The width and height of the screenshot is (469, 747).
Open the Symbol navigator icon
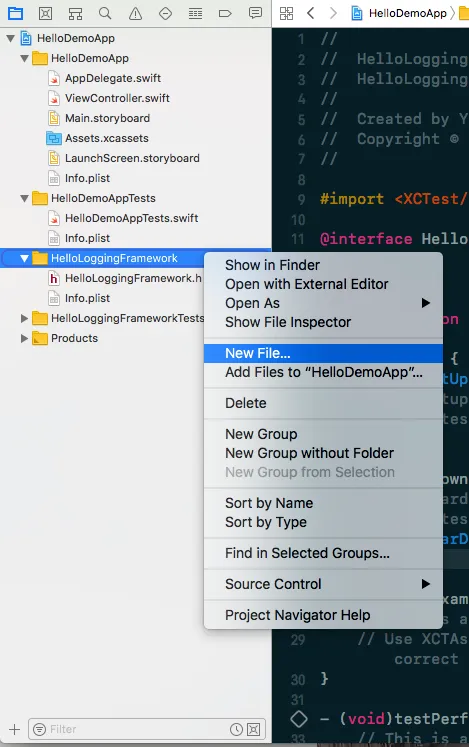[x=75, y=13]
